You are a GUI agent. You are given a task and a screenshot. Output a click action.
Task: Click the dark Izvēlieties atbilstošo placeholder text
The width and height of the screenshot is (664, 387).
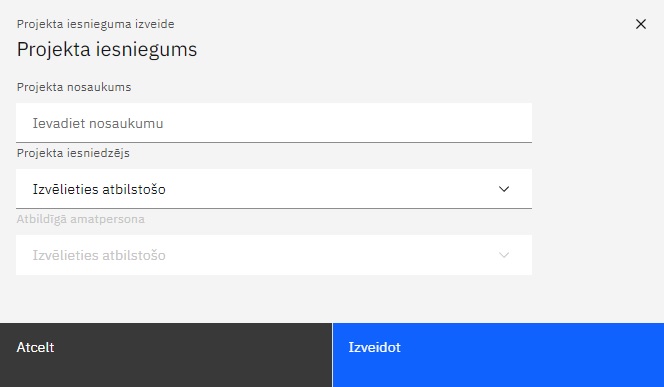(x=99, y=189)
